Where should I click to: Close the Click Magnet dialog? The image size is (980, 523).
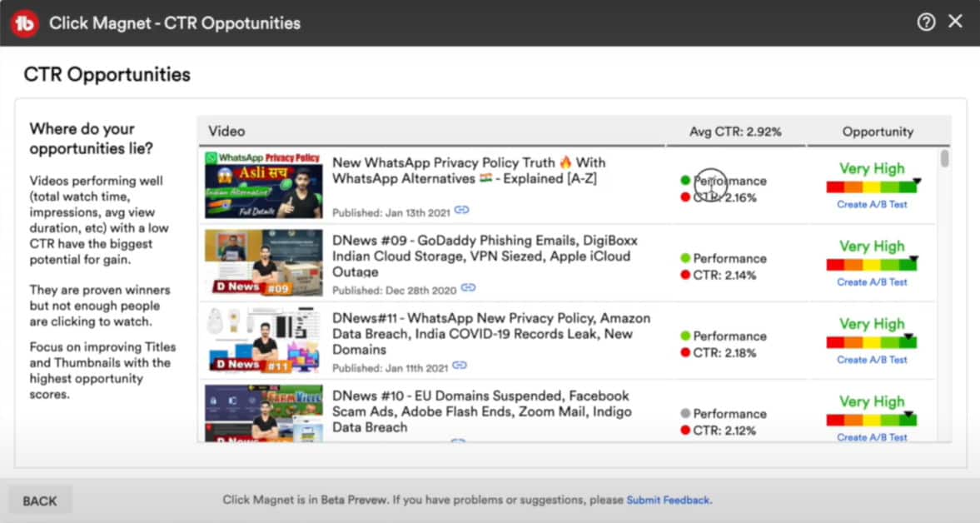[955, 22]
